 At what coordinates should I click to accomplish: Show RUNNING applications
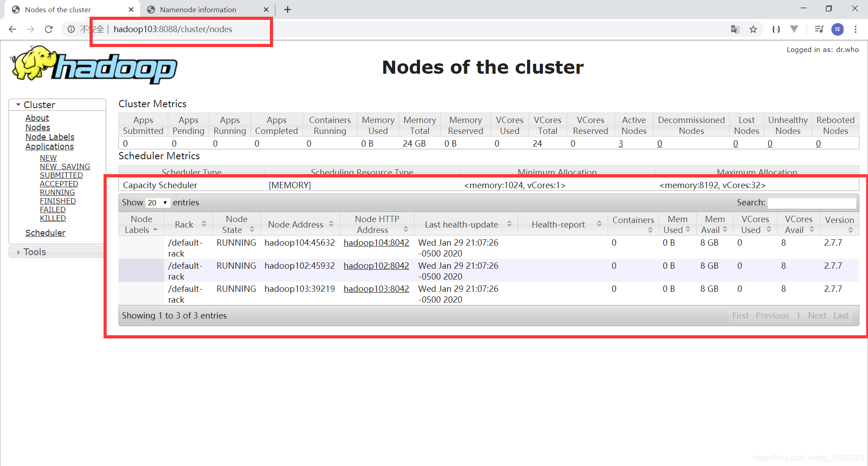(x=57, y=193)
